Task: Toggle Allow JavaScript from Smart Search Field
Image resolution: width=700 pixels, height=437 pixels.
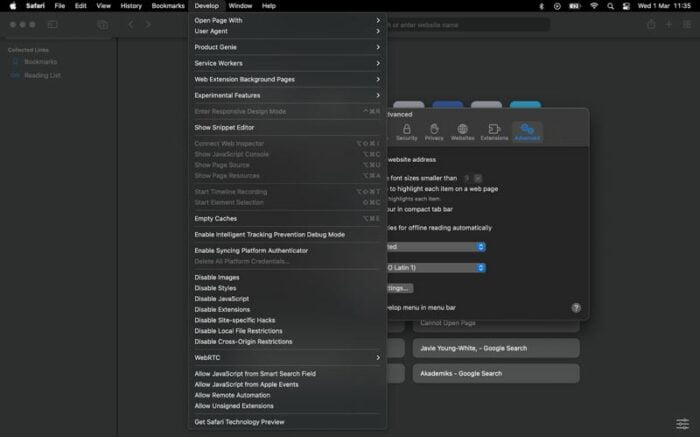Action: pos(287,374)
